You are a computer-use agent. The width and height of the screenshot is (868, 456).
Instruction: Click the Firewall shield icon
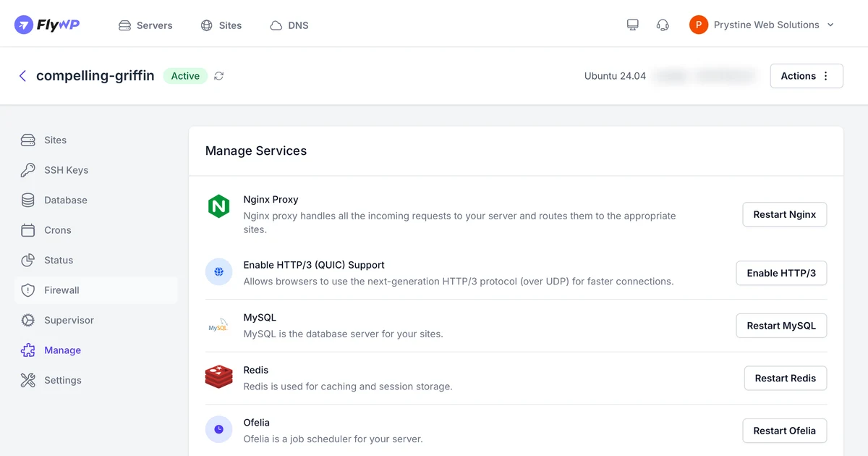pos(28,290)
